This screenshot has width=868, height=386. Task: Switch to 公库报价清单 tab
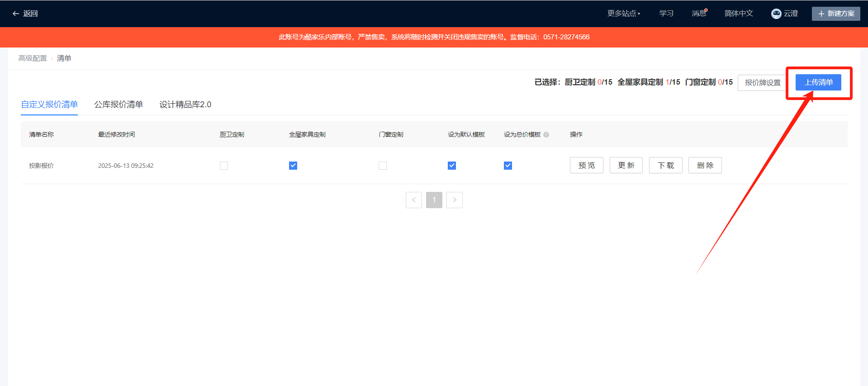(119, 105)
